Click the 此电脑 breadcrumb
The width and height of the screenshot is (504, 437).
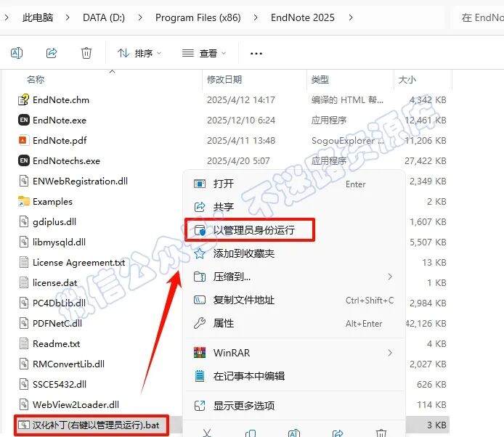pos(38,17)
